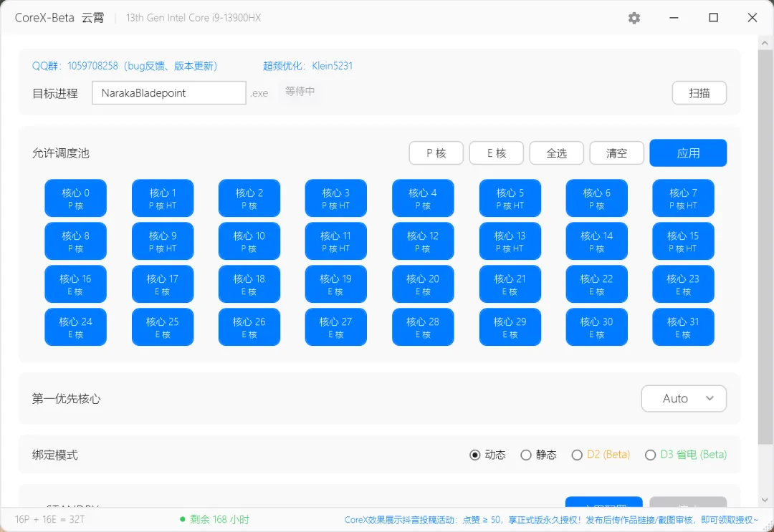Image resolution: width=774 pixels, height=532 pixels.
Task: Toggle core 8 P-core tile
Action: (x=75, y=241)
